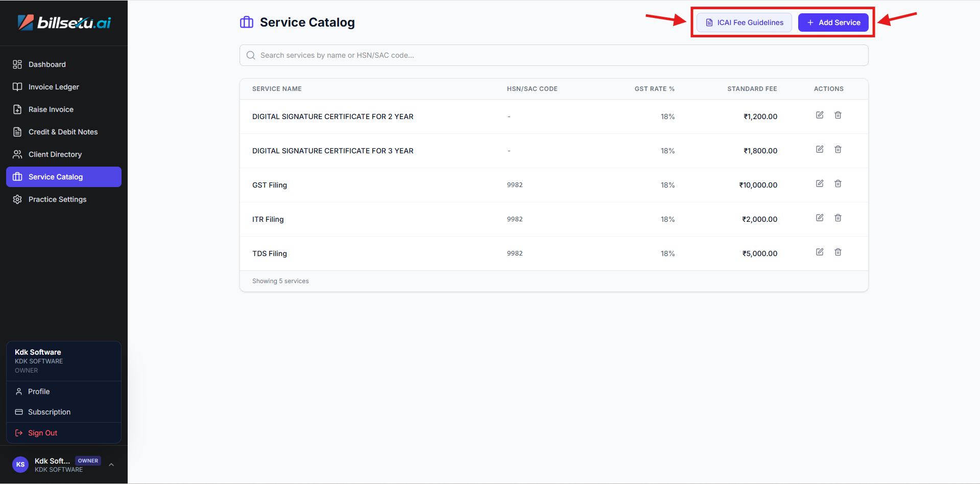Open Practice Settings

(x=57, y=199)
